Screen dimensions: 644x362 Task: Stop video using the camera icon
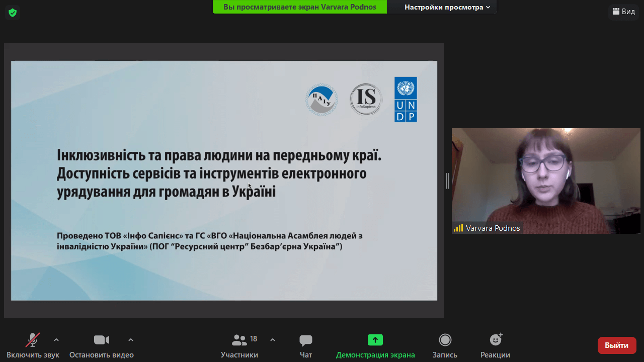[x=101, y=340]
